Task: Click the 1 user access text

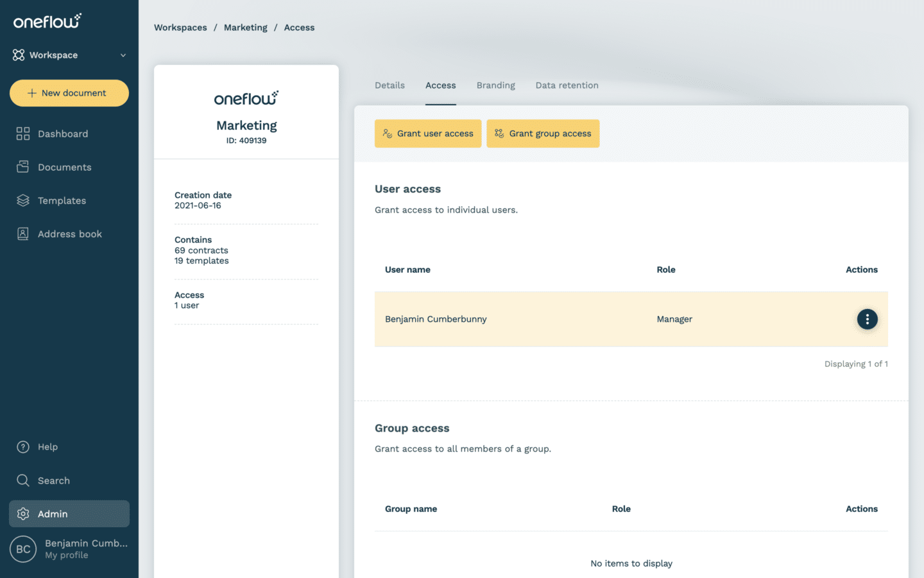Action: pyautogui.click(x=187, y=306)
